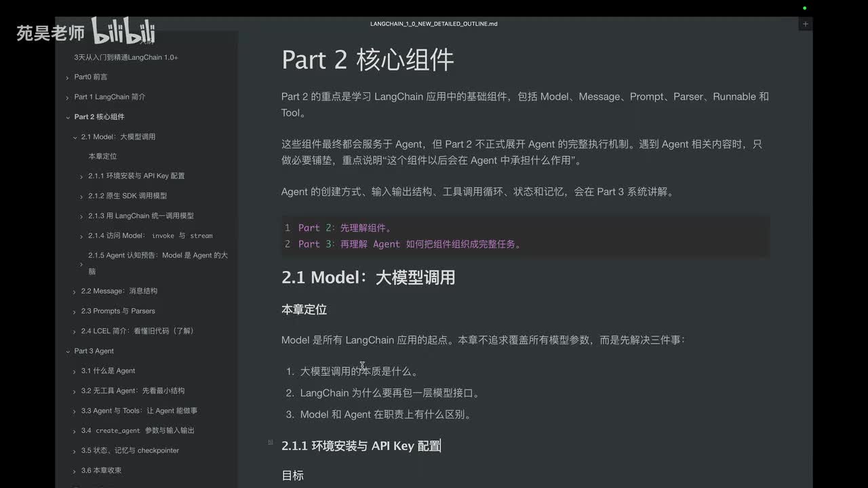Collapse the chevron beside Part 2 核心组件
868x488 pixels.
click(67, 117)
